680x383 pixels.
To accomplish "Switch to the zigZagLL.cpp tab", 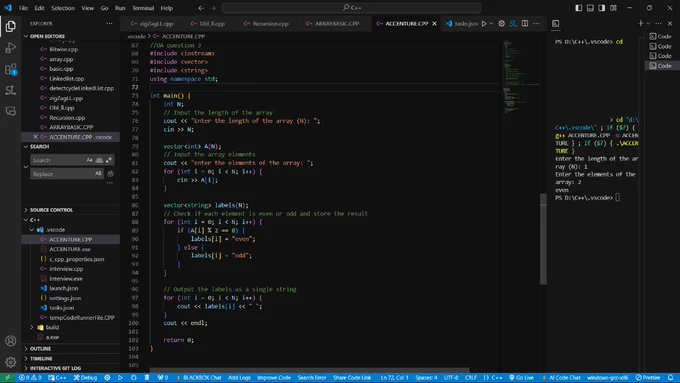I will click(x=157, y=23).
